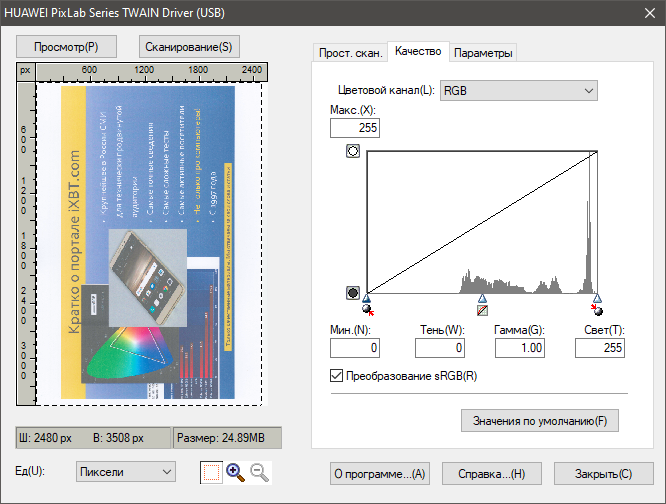The height and width of the screenshot is (504, 666).
Task: Click the shadow triangle slider handle
Action: 367,298
